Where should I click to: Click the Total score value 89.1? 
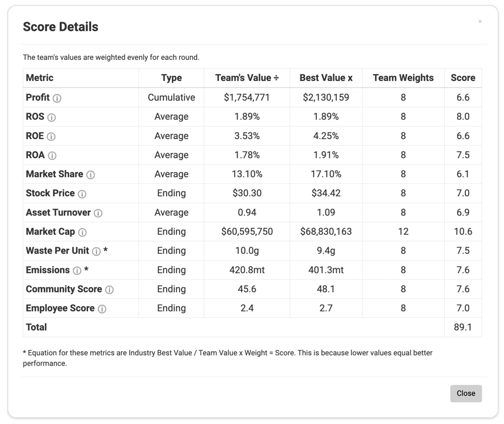[463, 327]
